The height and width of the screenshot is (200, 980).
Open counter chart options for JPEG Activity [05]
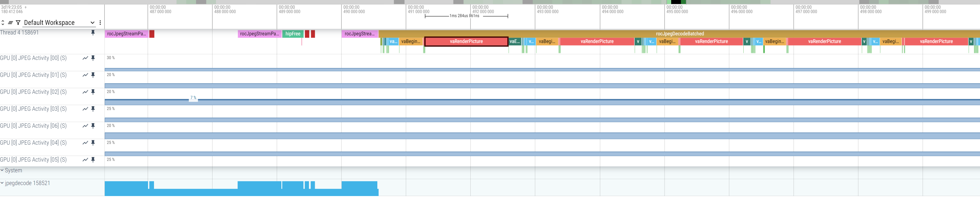pyautogui.click(x=85, y=160)
